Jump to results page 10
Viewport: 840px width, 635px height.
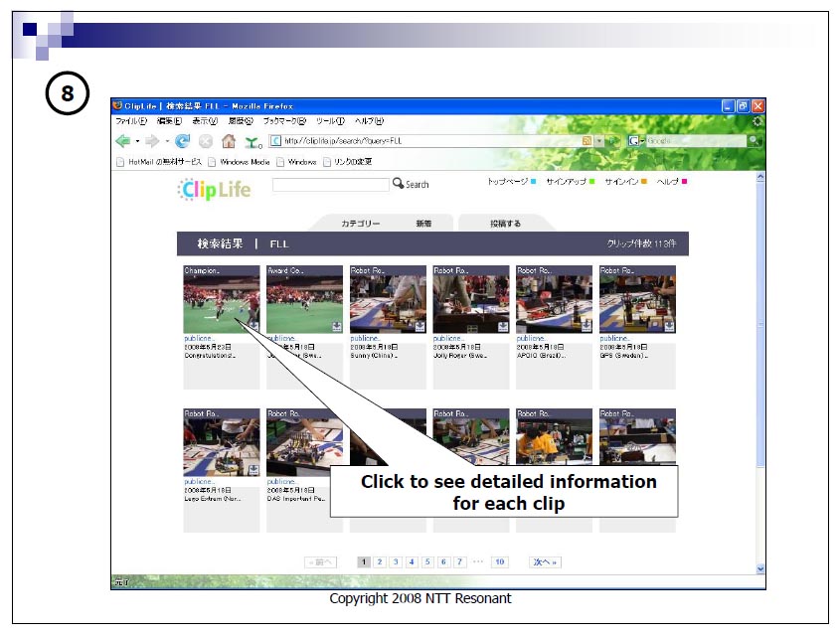pos(499,561)
